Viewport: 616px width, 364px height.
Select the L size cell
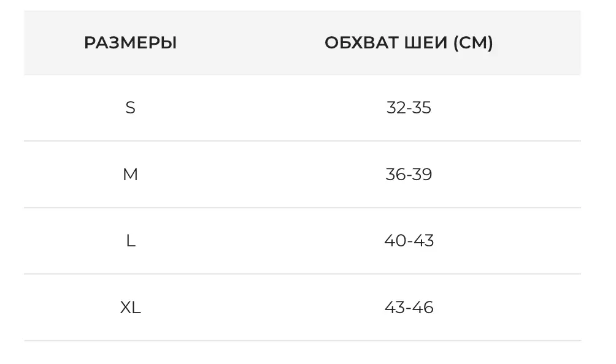point(130,241)
